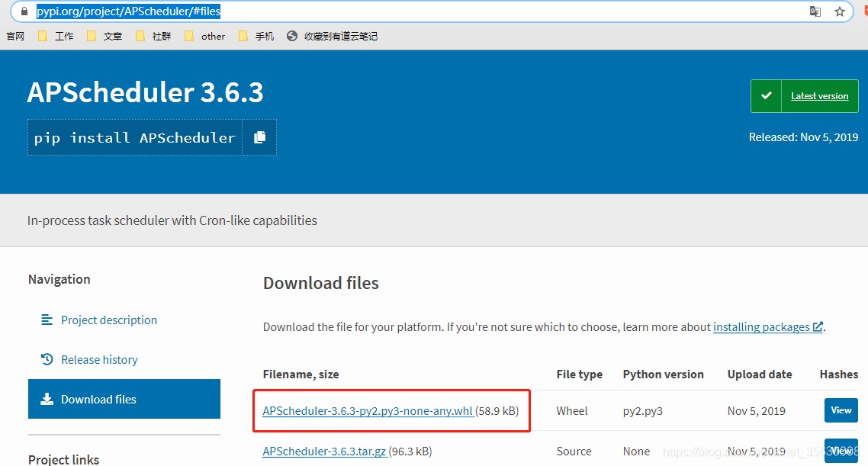The image size is (868, 466).
Task: Click the wheel row Nov 5, 2019 date
Action: coord(756,410)
